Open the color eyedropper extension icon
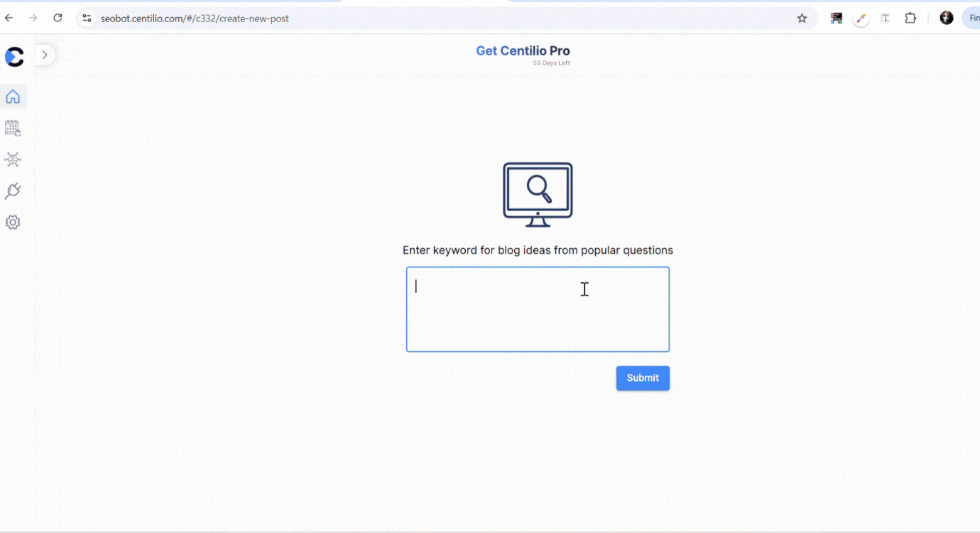This screenshot has height=533, width=980. pos(861,18)
